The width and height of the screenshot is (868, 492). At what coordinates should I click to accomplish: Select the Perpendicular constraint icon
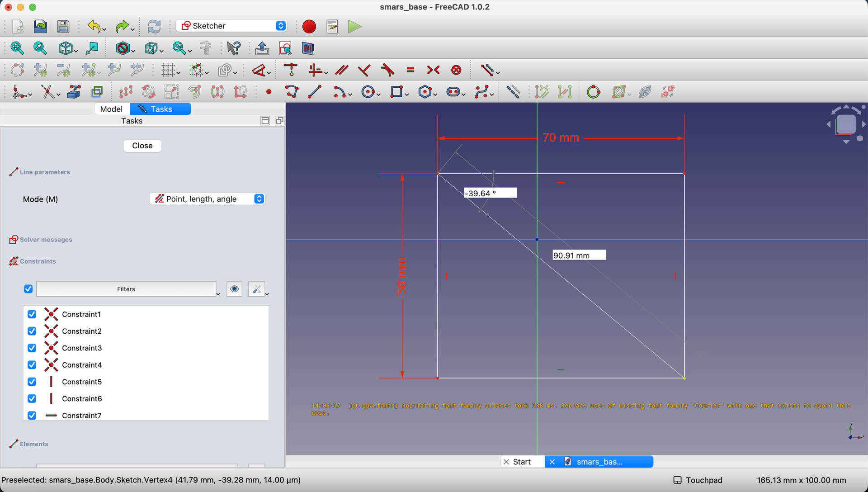click(x=364, y=70)
